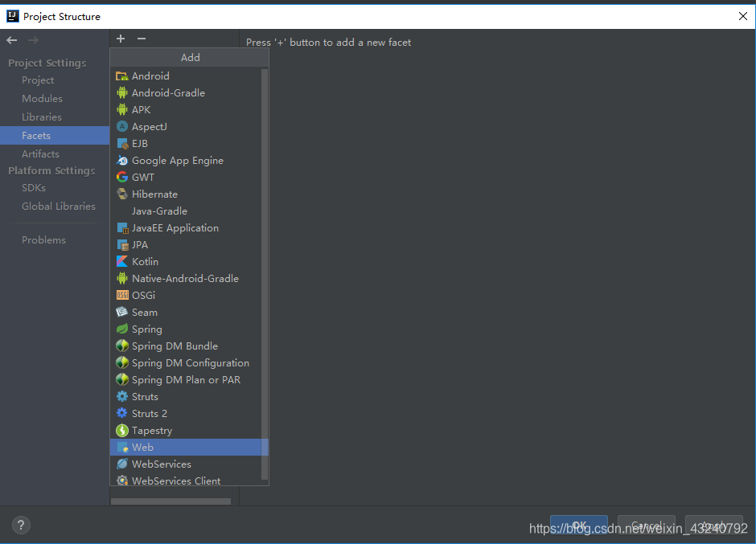Open SDKs under Platform Settings
This screenshot has width=756, height=544.
click(x=33, y=188)
